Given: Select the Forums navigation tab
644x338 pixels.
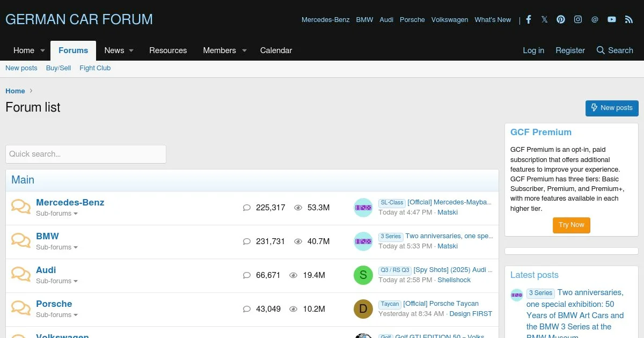Looking at the screenshot, I should 73,50.
